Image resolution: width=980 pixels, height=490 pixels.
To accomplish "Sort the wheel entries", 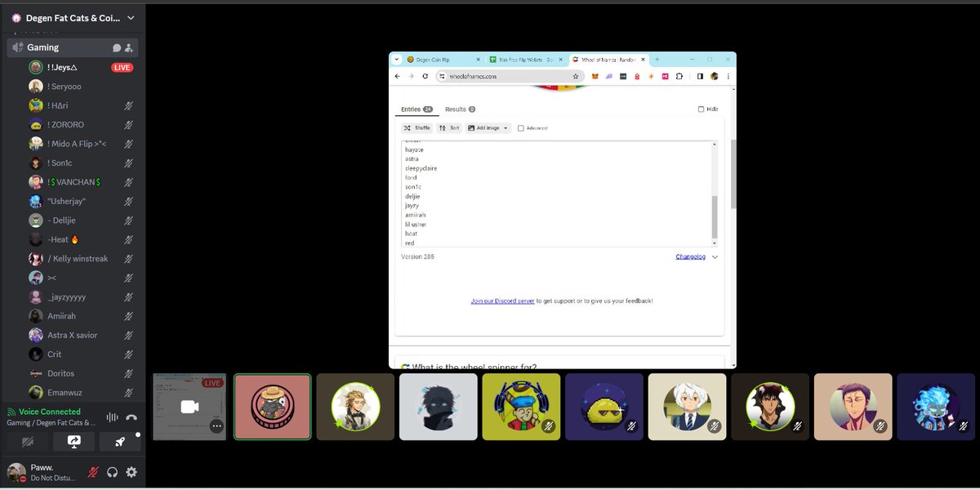I will tap(449, 128).
